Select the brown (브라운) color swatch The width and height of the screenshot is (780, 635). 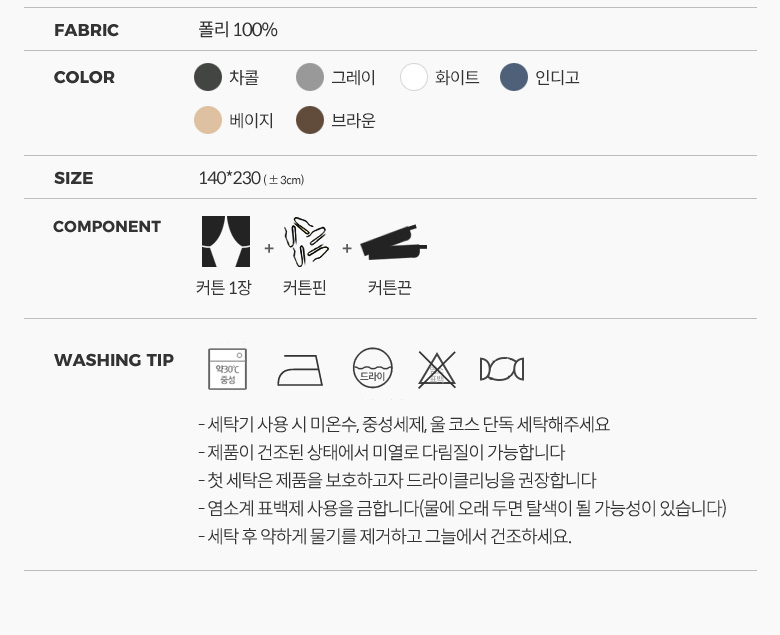coord(310,120)
